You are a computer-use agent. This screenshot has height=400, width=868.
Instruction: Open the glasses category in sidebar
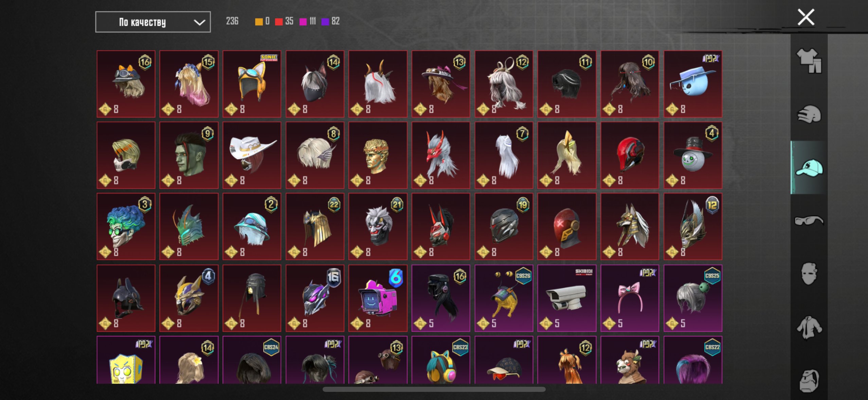coord(809,221)
